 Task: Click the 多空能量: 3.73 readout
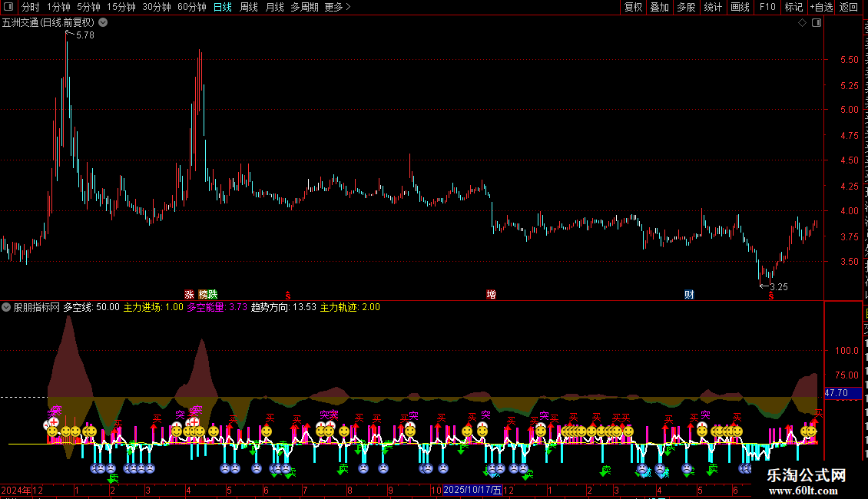(x=217, y=307)
